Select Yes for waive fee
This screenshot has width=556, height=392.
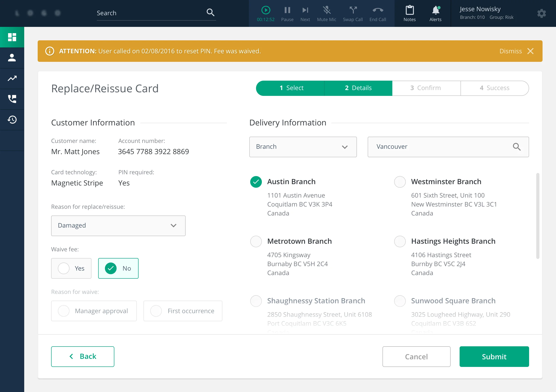pyautogui.click(x=71, y=268)
